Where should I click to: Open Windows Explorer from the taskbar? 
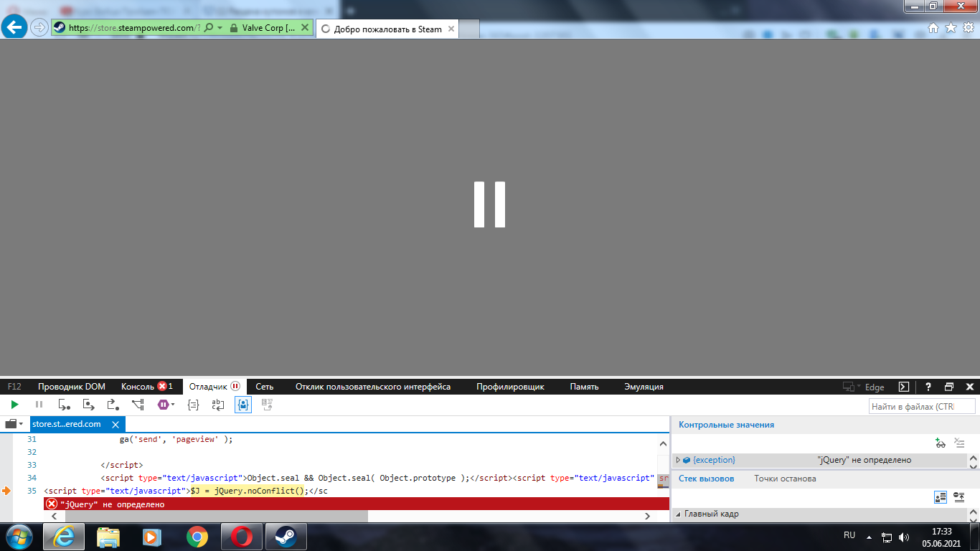tap(108, 537)
